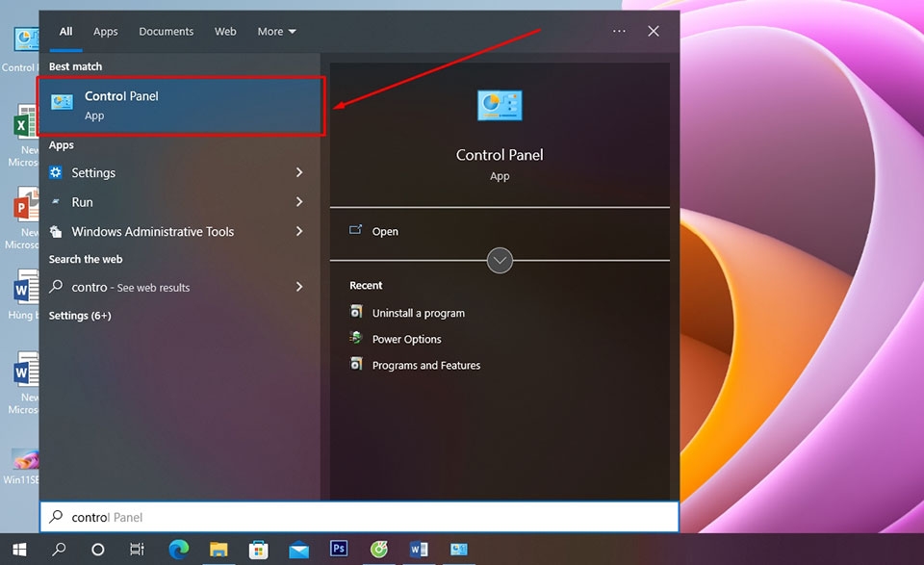
Task: Select the All search tab
Action: pos(66,31)
